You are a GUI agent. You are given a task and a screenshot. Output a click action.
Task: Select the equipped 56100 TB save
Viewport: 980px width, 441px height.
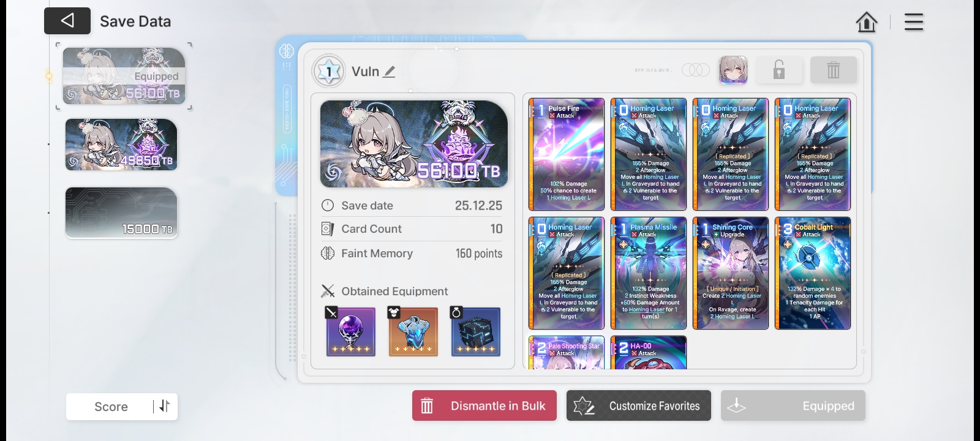124,76
